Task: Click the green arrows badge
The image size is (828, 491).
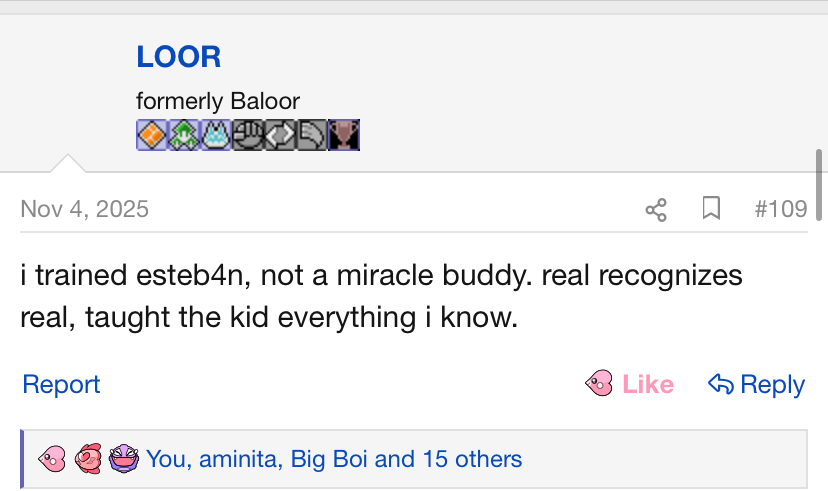Action: click(x=184, y=135)
